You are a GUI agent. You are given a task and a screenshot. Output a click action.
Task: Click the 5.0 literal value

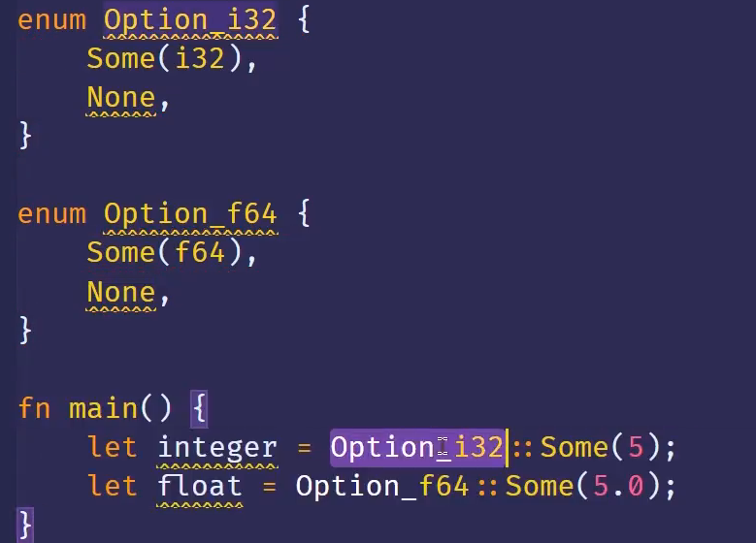pyautogui.click(x=617, y=485)
